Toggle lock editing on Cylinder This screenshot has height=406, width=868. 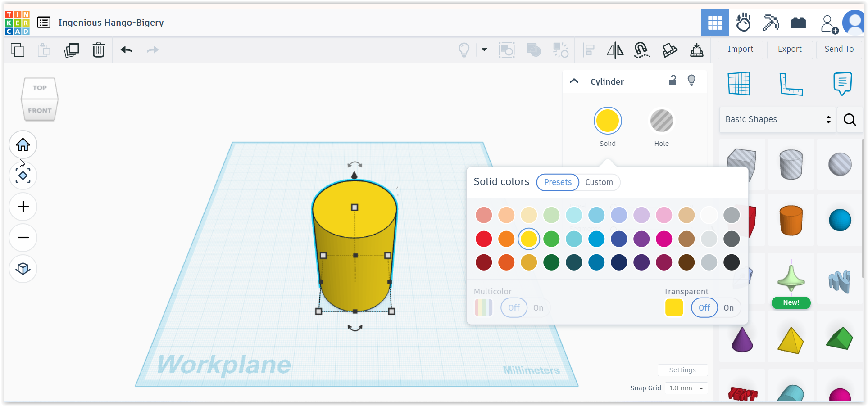672,81
